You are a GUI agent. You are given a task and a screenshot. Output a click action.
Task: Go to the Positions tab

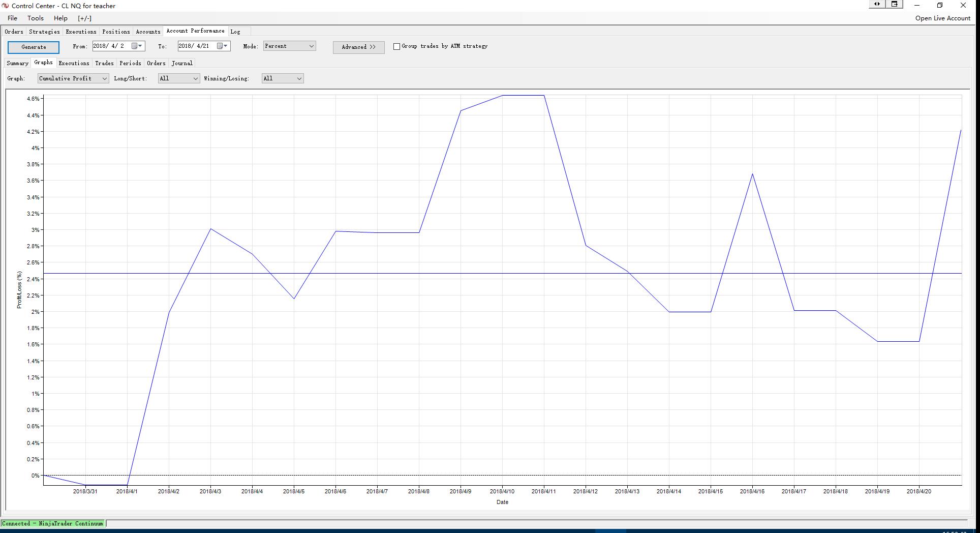(116, 32)
